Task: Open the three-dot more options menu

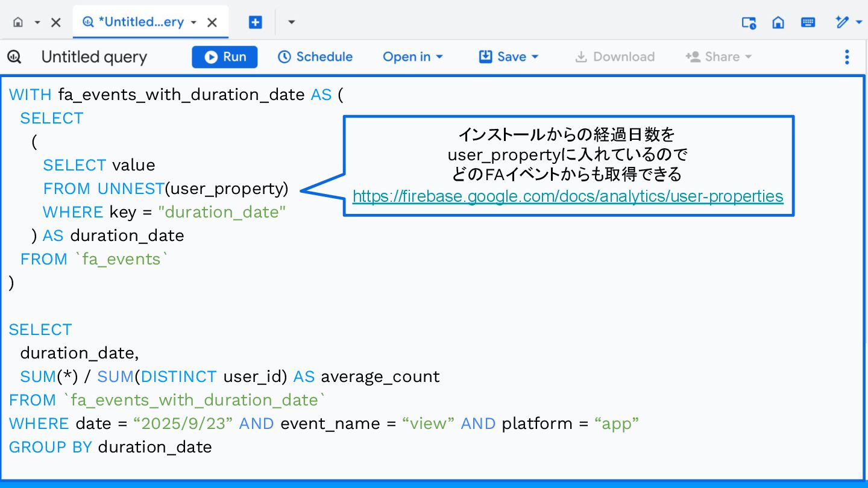Action: click(x=847, y=57)
